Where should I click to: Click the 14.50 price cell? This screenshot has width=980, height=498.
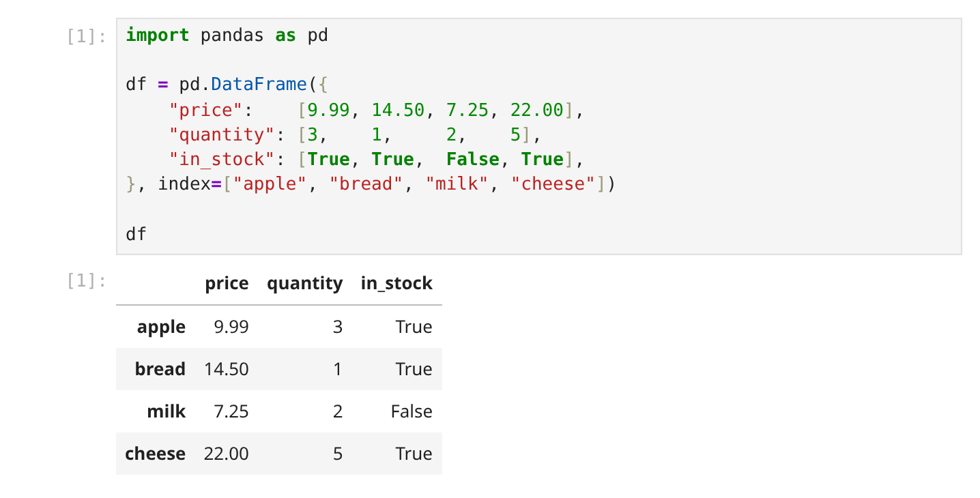pos(227,369)
